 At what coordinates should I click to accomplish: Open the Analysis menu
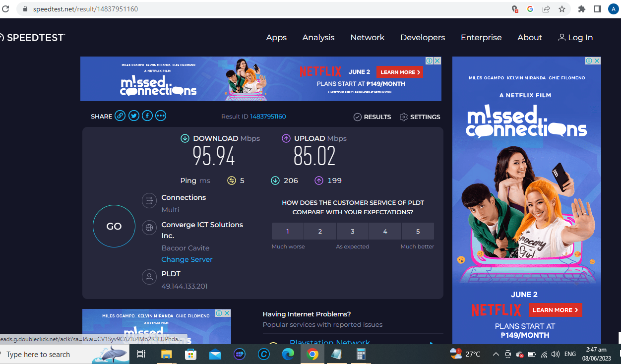coord(318,37)
